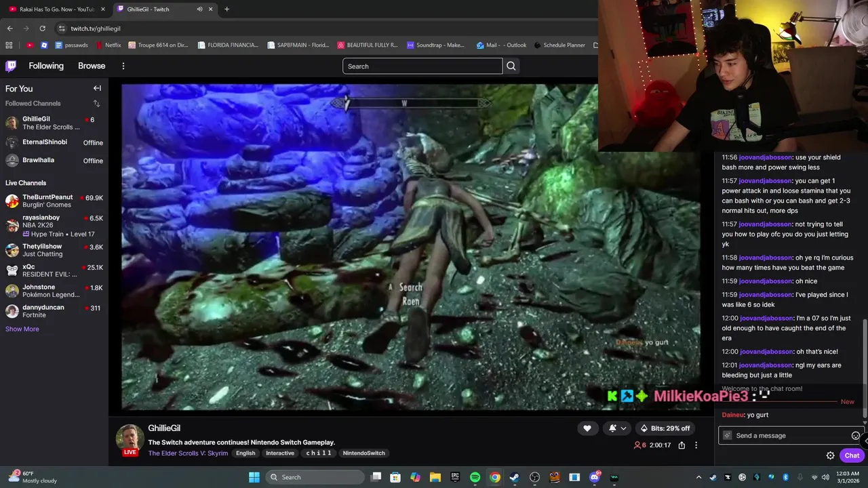The height and width of the screenshot is (488, 868).
Task: Open a new browser tab
Action: click(x=226, y=9)
